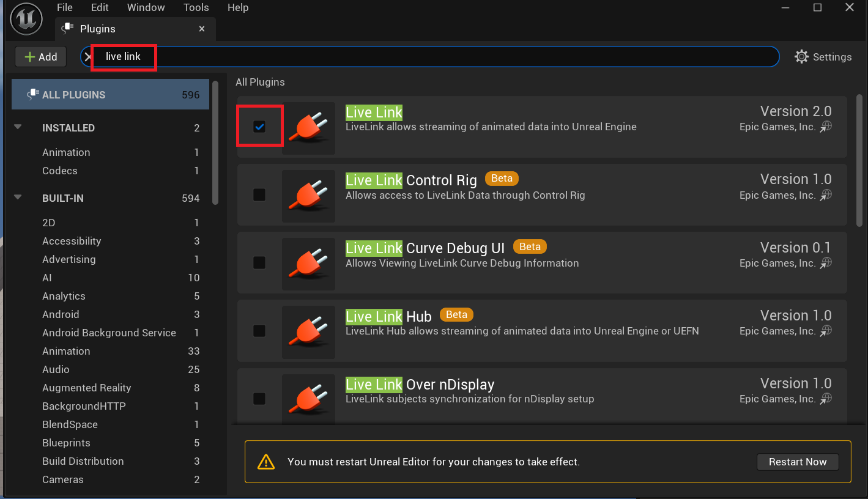This screenshot has height=499, width=868.
Task: Enable the Live Link Curve Debug UI checkbox
Action: click(x=259, y=263)
